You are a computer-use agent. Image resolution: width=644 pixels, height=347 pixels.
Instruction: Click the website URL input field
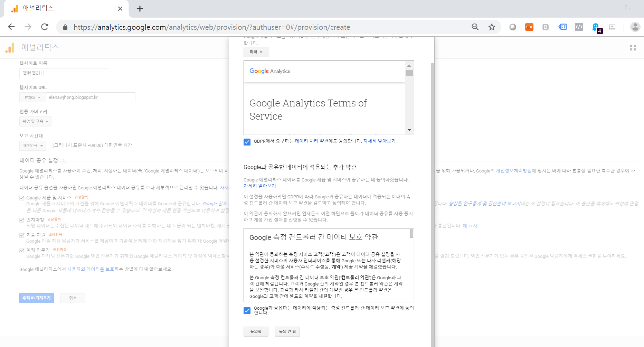(x=91, y=97)
